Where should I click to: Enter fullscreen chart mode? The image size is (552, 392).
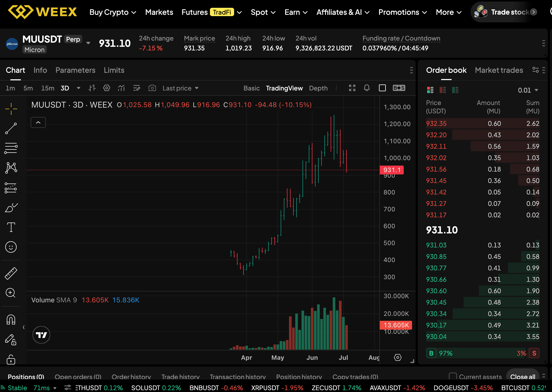coord(352,88)
